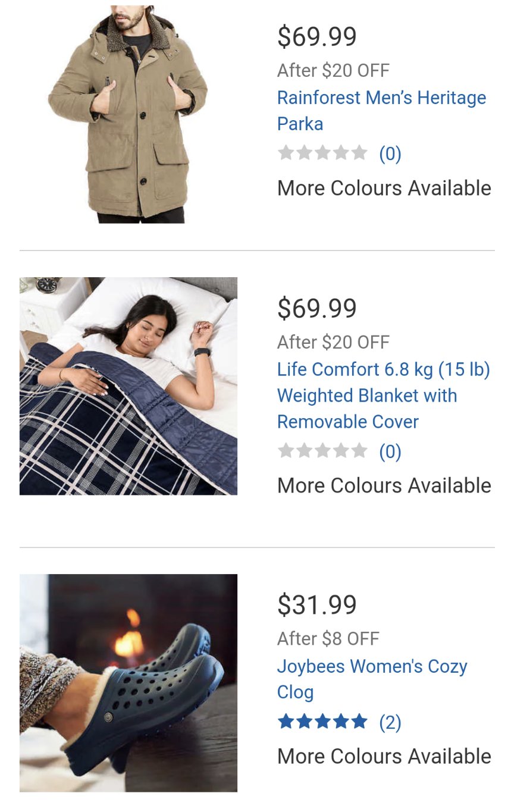Click the $31.99 price of the clog
Image resolution: width=514 pixels, height=812 pixels.
tap(317, 605)
